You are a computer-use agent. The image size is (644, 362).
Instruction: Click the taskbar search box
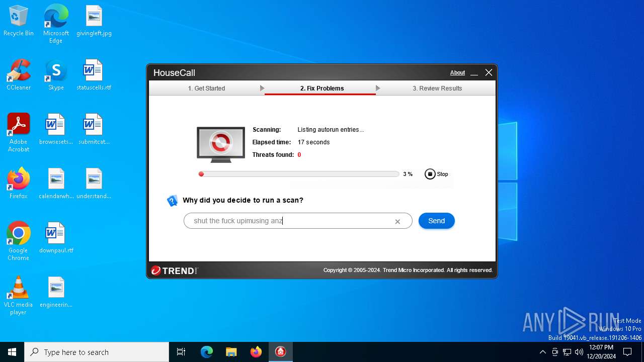tap(97, 352)
